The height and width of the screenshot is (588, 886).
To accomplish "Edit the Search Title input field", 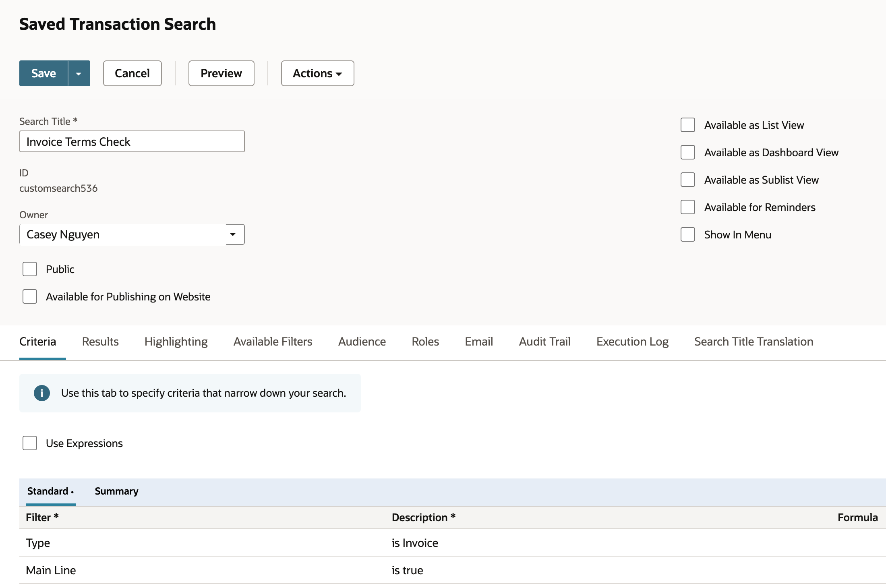I will coord(132,141).
